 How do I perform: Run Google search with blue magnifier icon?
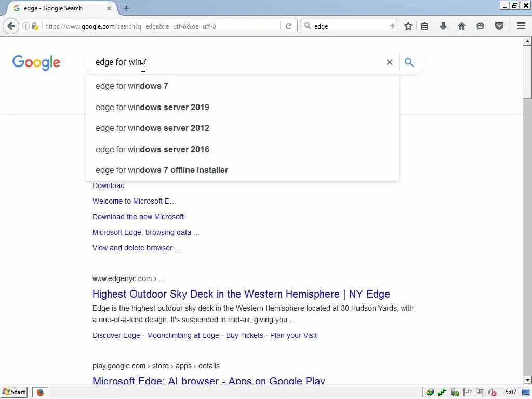409,62
